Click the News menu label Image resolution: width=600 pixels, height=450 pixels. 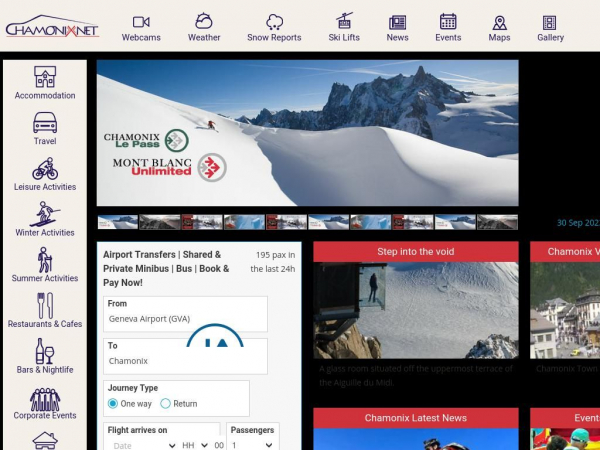(x=397, y=38)
